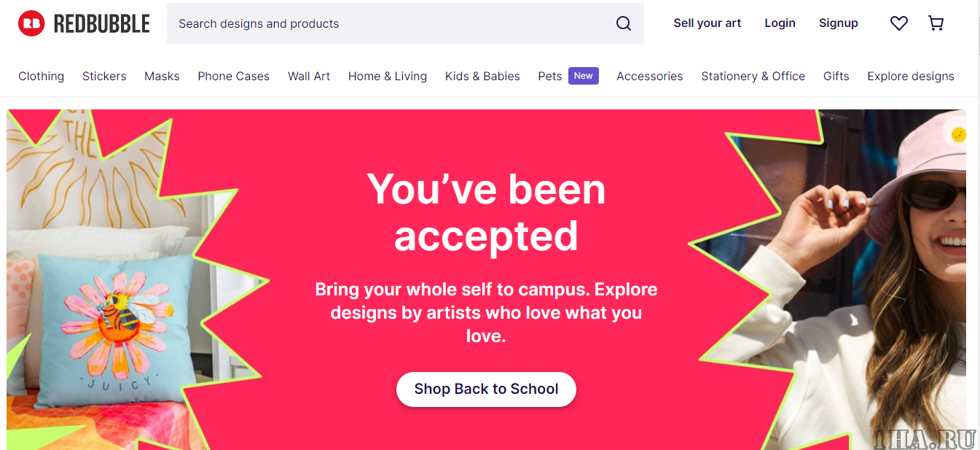Open the Clothing menu

pyautogui.click(x=41, y=76)
